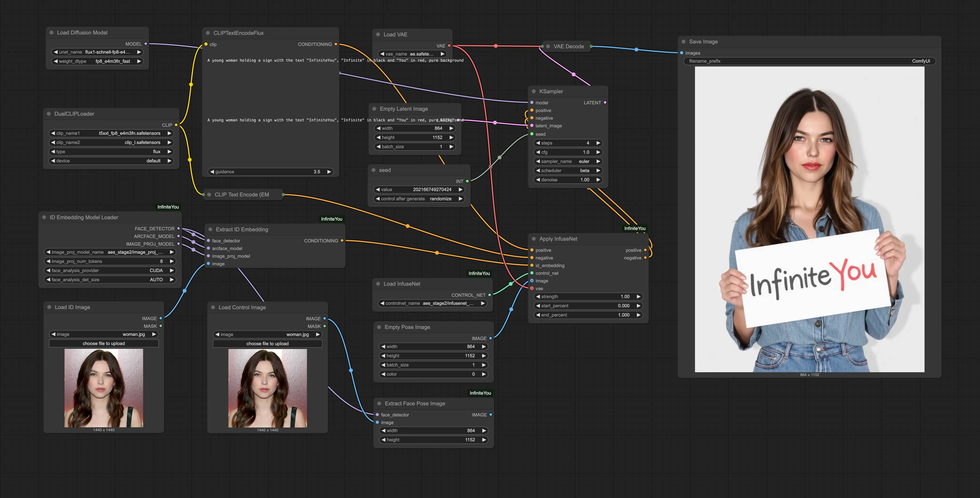Screen dimensions: 980x498
Task: Click the CLIP output socket on DualCLIPLoader
Action: pyautogui.click(x=176, y=125)
